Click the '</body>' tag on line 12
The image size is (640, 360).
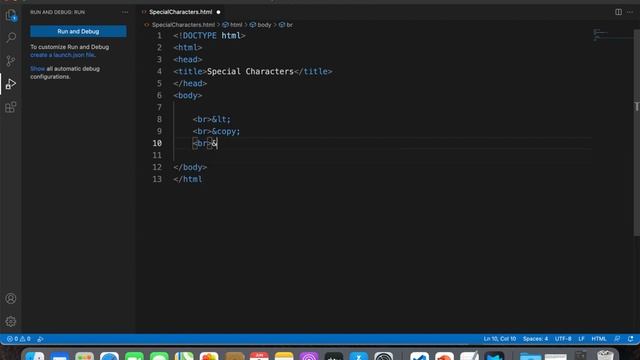click(190, 167)
